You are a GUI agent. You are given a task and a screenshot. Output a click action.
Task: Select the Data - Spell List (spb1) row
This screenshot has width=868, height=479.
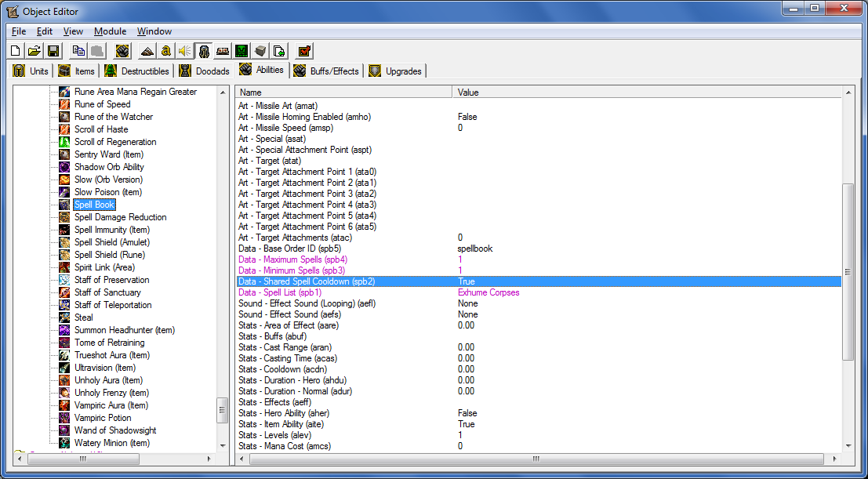pyautogui.click(x=538, y=292)
